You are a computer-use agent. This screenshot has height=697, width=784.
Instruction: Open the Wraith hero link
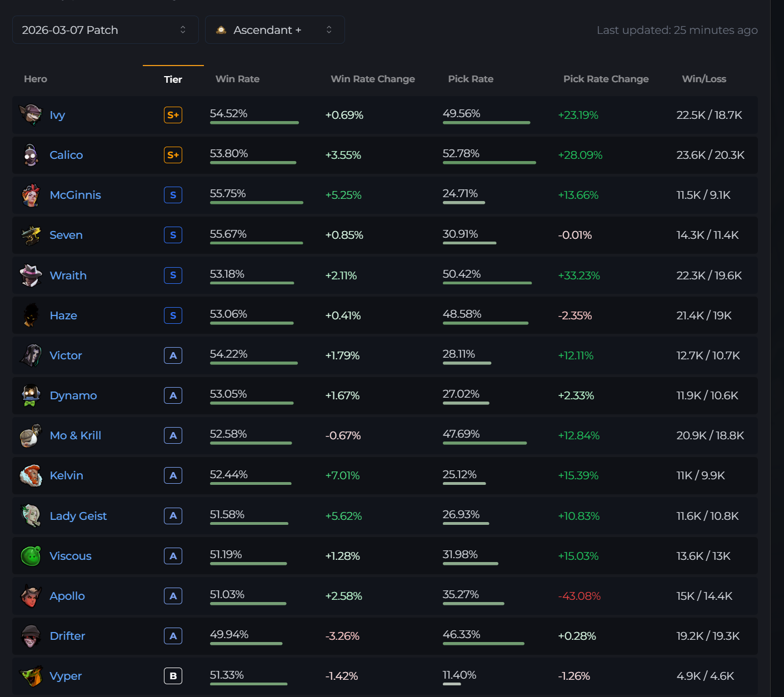(68, 275)
